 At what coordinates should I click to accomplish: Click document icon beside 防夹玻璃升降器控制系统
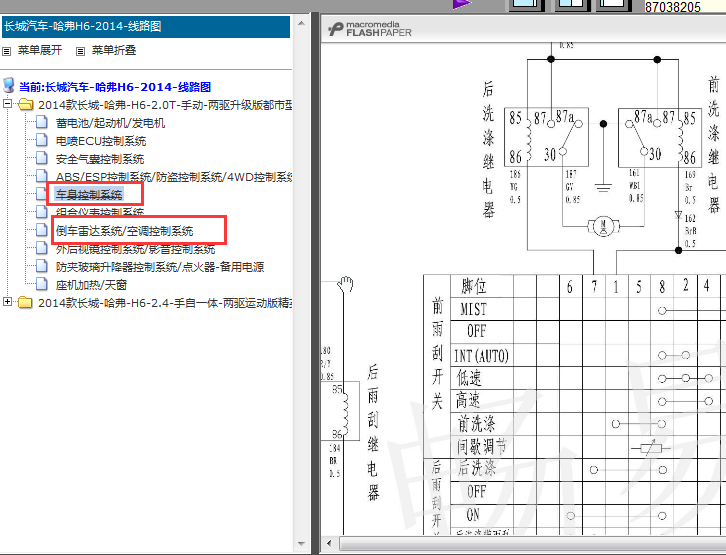pyautogui.click(x=42, y=266)
